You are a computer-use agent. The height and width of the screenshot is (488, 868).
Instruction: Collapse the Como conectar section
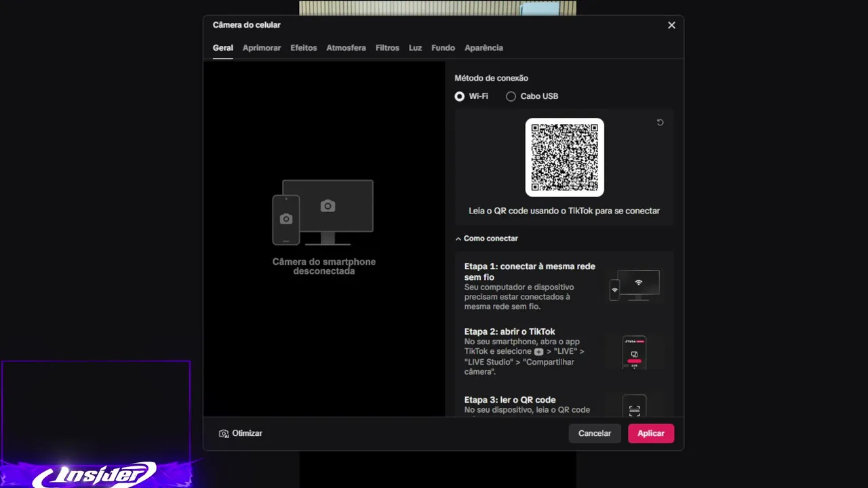pos(487,239)
